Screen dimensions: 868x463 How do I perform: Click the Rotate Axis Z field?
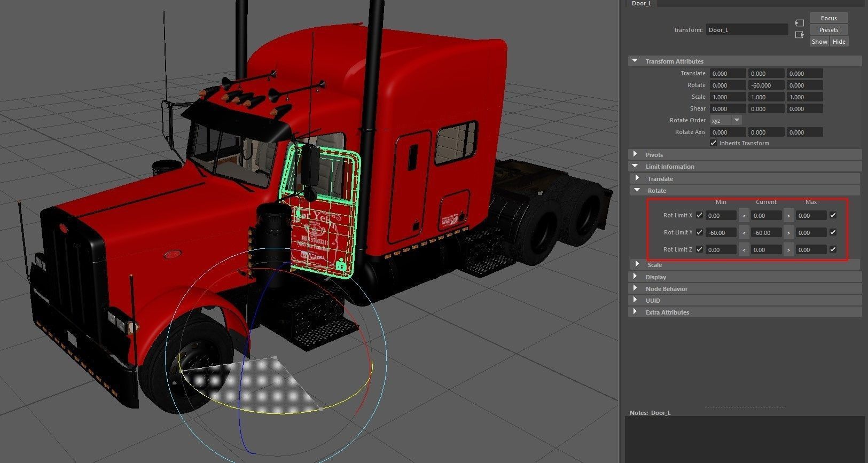pyautogui.click(x=805, y=132)
